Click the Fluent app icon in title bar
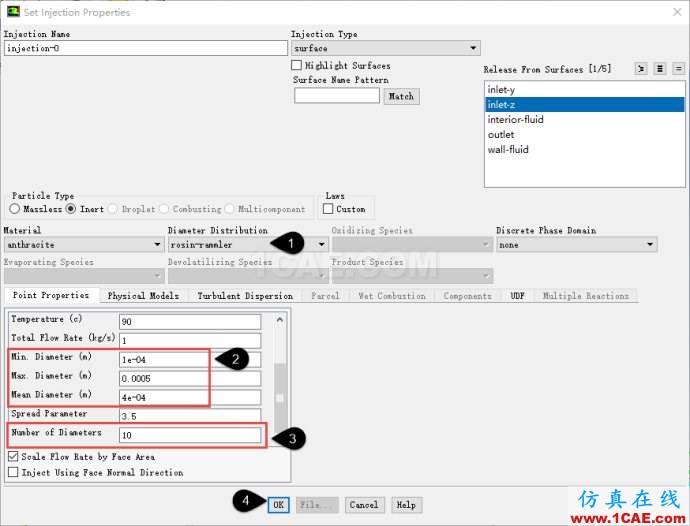 pos(13,11)
